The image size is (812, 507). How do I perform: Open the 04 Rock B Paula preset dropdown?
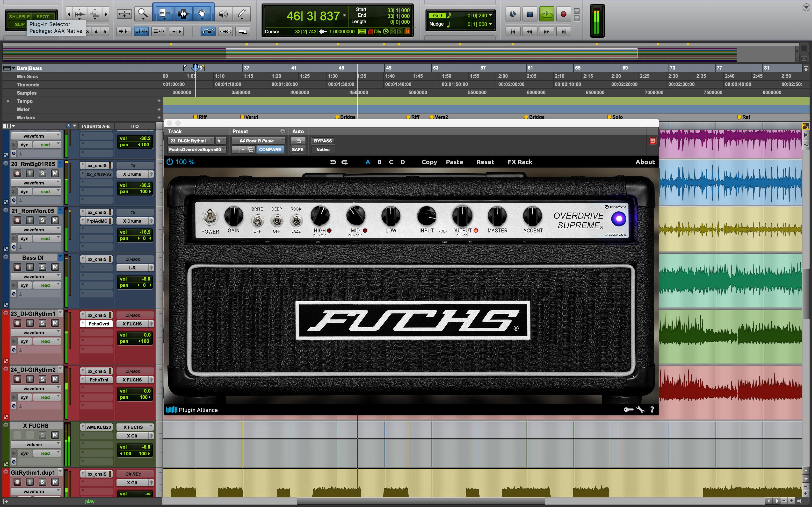[x=258, y=141]
